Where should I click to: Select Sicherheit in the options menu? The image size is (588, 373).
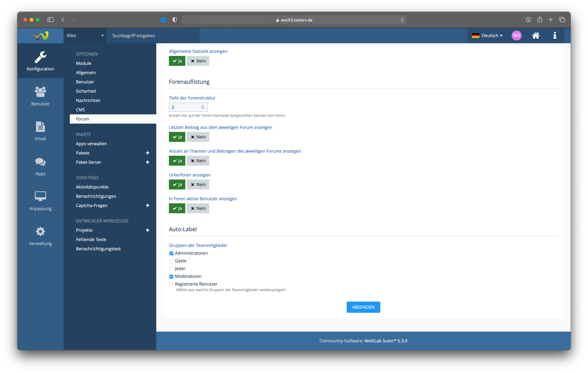tap(86, 91)
